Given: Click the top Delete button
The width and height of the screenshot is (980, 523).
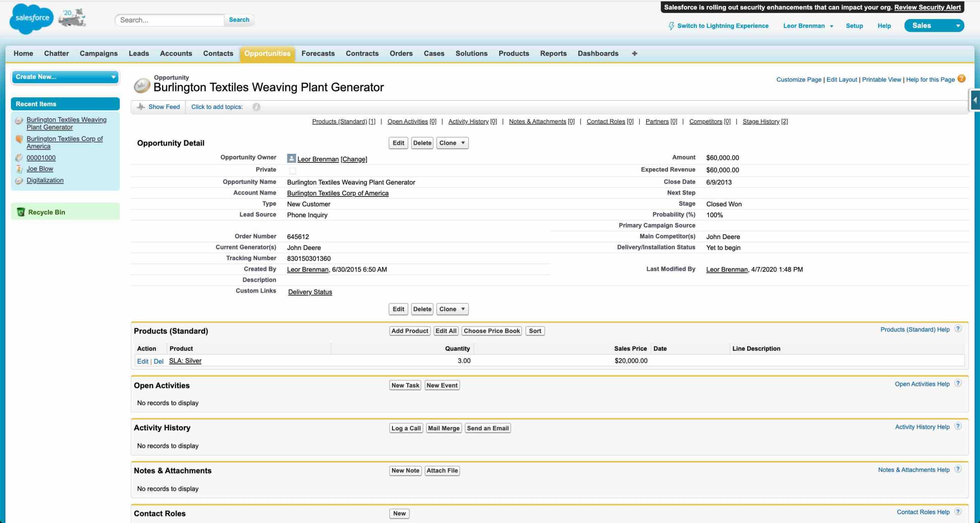Looking at the screenshot, I should point(422,143).
